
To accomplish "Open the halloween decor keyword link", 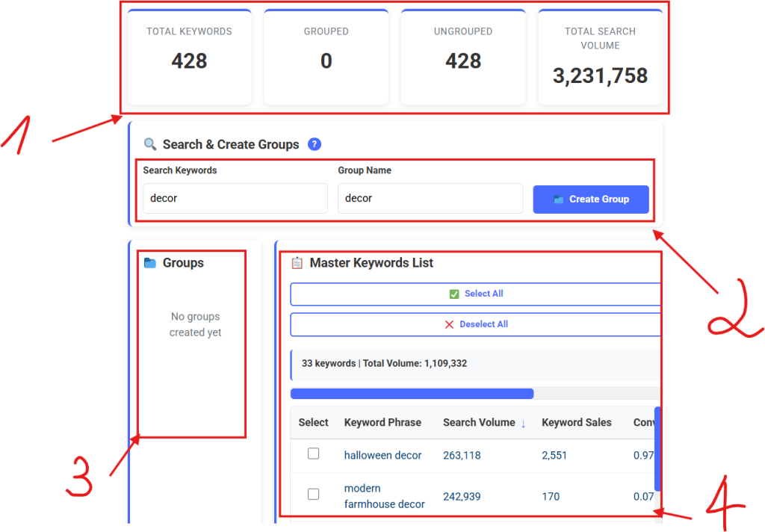I will [x=382, y=455].
